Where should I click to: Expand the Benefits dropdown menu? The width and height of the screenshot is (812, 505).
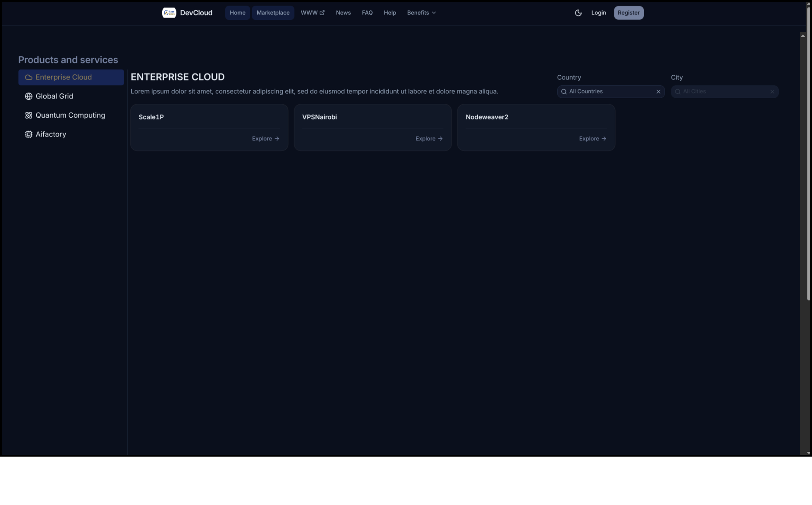coord(422,13)
